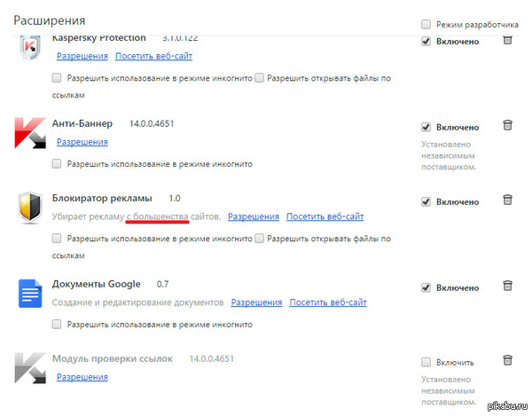
Task: Allow Блокиратор рекламы to open file links
Action: pyautogui.click(x=259, y=239)
